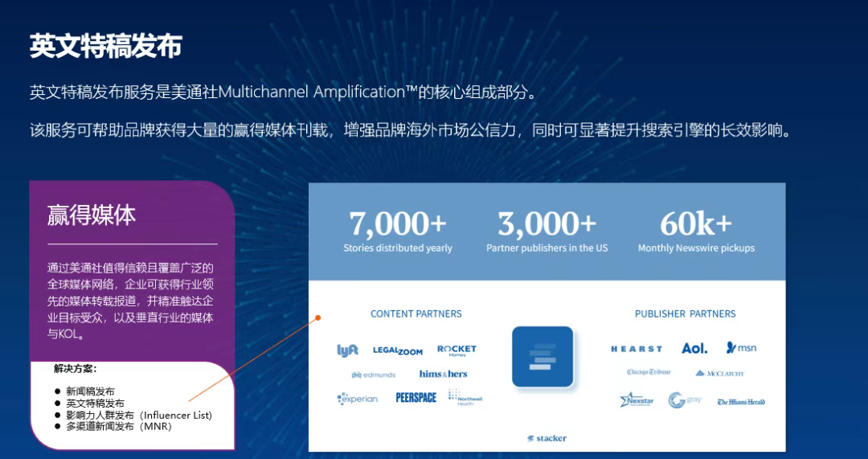Screen dimensions: 868x459
Task: Click the 解决方案 label
Action: click(76, 368)
